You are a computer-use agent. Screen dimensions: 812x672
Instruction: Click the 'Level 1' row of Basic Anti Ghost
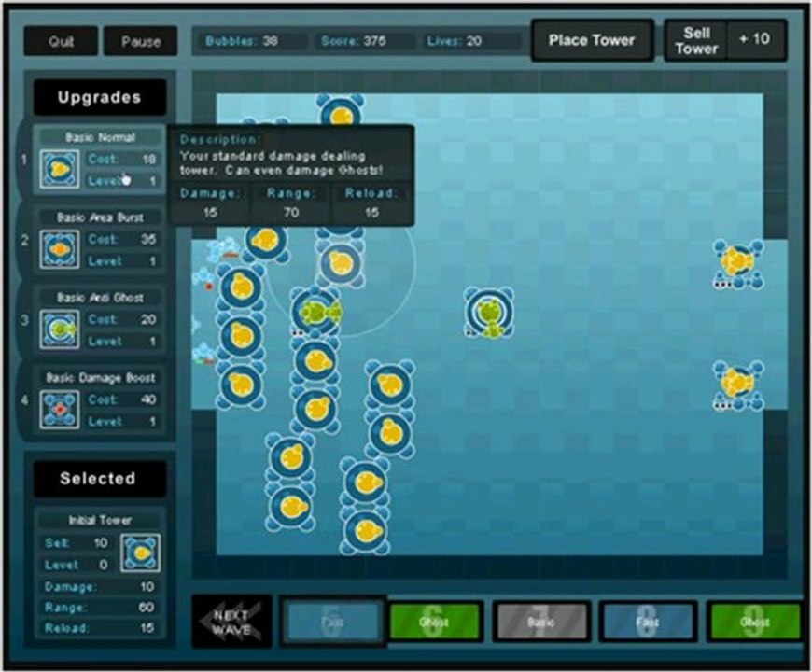[121, 342]
